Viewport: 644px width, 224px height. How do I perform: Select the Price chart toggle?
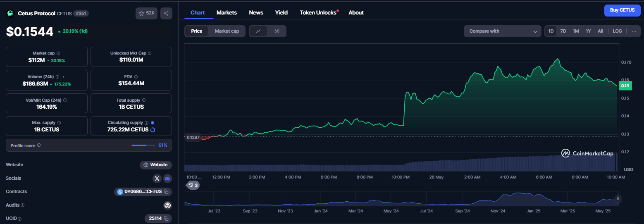pos(197,31)
